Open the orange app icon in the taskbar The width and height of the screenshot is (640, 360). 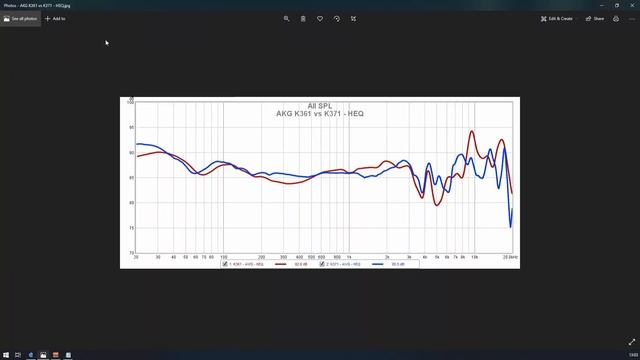click(x=56, y=355)
